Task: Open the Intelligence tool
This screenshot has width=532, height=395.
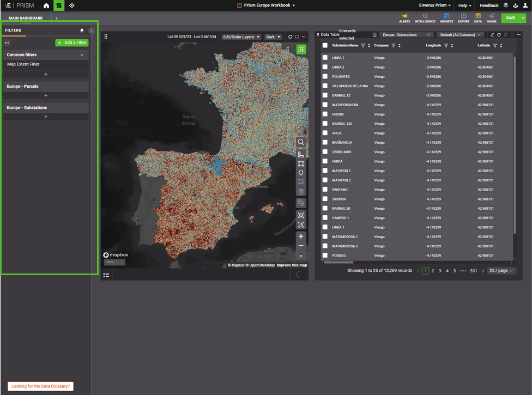Action: 425,18
